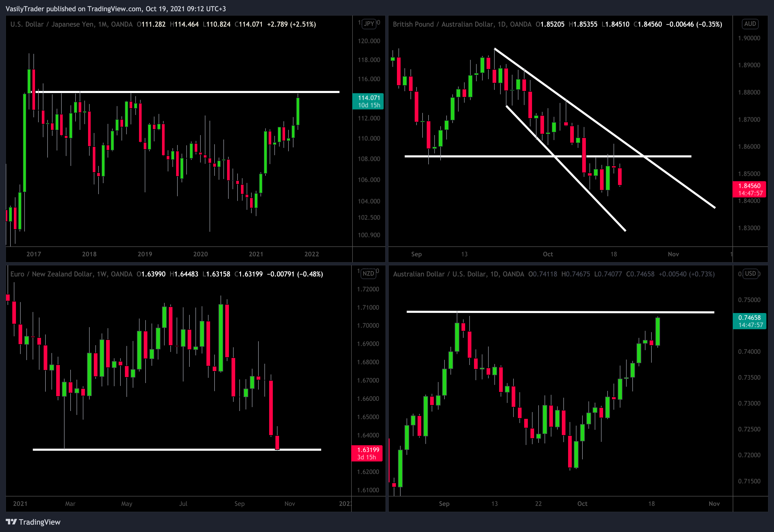Select the horizontal level line on GBP/AUD chart
This screenshot has width=774, height=532.
point(548,156)
